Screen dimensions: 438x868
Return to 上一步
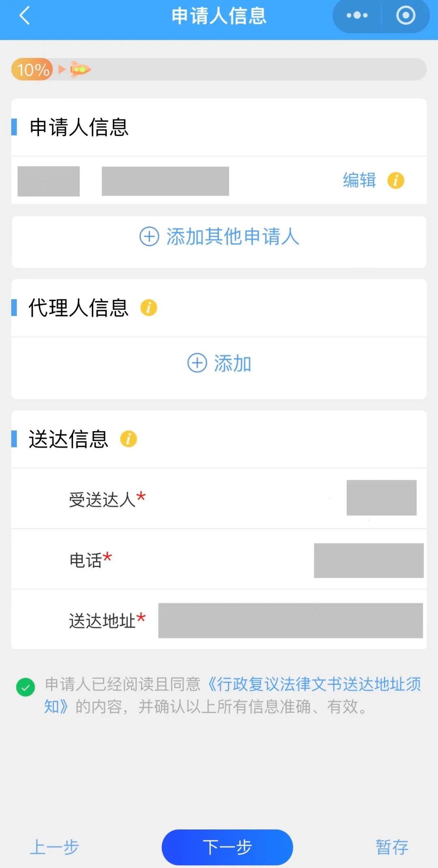[54, 847]
